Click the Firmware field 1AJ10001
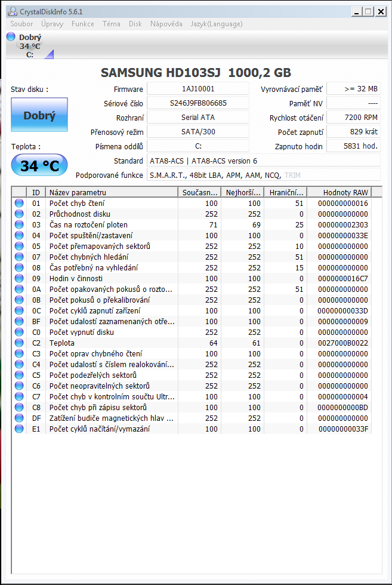Screen dimensions: 392x585 [198, 89]
